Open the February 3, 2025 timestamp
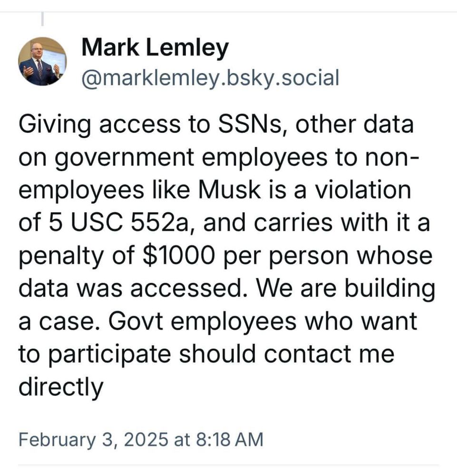Screen dimensions: 457x476 [x=140, y=439]
